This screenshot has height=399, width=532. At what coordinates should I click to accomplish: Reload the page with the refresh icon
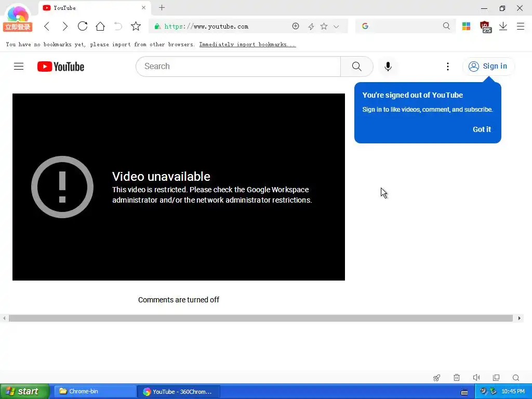(83, 26)
